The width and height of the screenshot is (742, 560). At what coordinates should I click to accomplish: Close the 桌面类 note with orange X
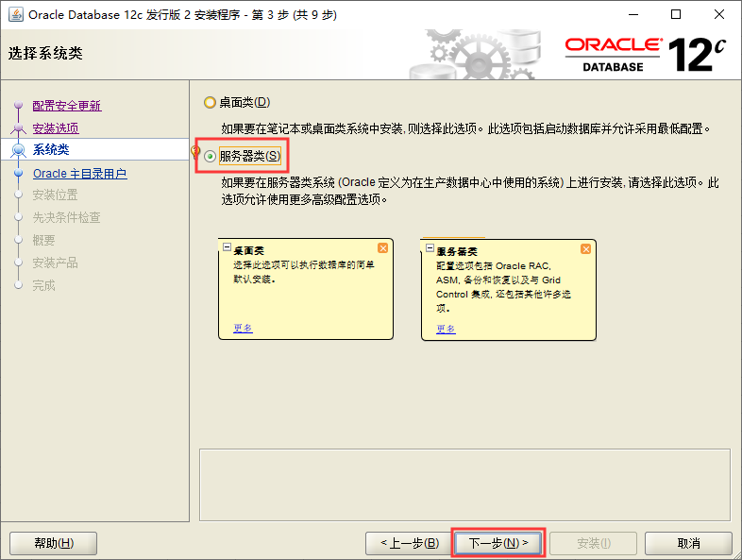click(x=382, y=247)
